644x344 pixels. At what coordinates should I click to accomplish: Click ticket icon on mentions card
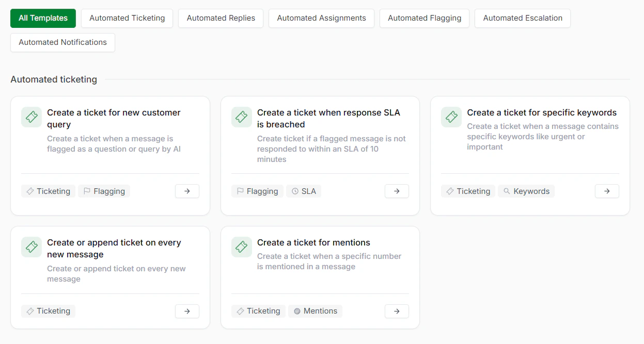pyautogui.click(x=241, y=247)
